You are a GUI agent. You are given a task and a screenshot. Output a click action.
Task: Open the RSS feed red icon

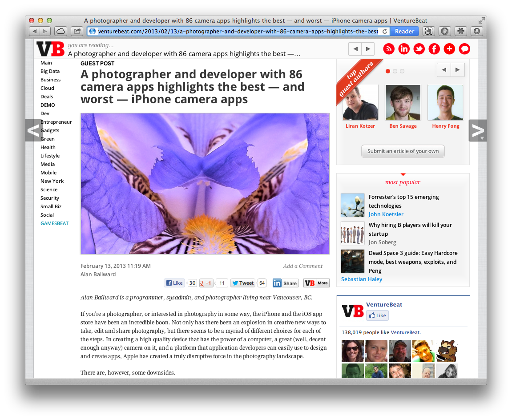tap(389, 49)
